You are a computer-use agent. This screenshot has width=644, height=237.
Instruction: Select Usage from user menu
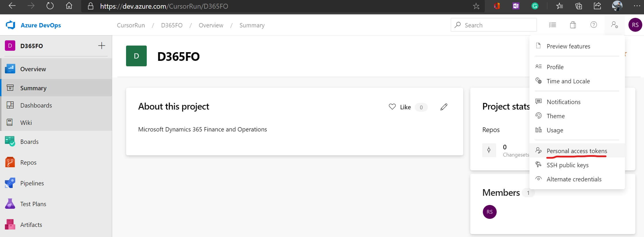click(x=577, y=130)
